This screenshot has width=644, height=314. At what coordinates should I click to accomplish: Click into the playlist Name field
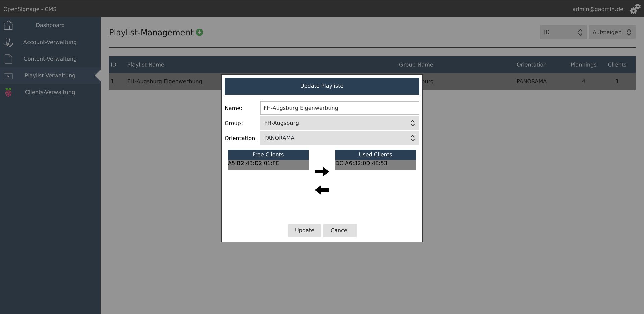[x=339, y=108]
